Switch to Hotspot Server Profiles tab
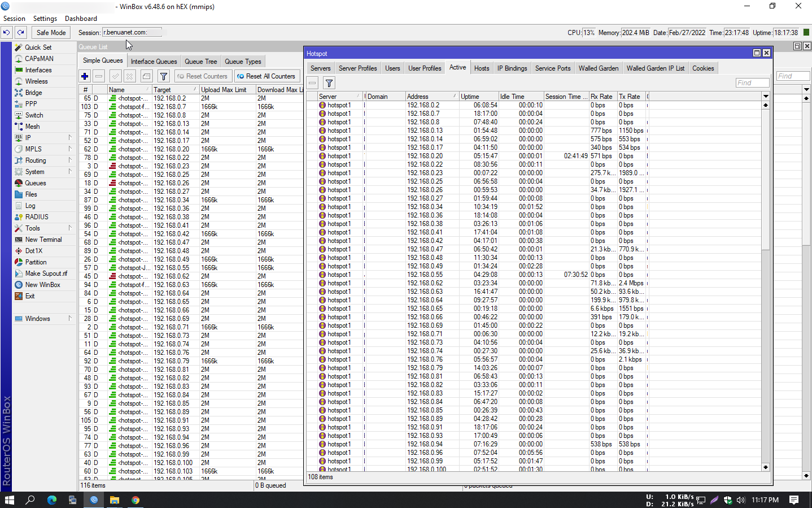Viewport: 812px width, 508px height. point(357,68)
